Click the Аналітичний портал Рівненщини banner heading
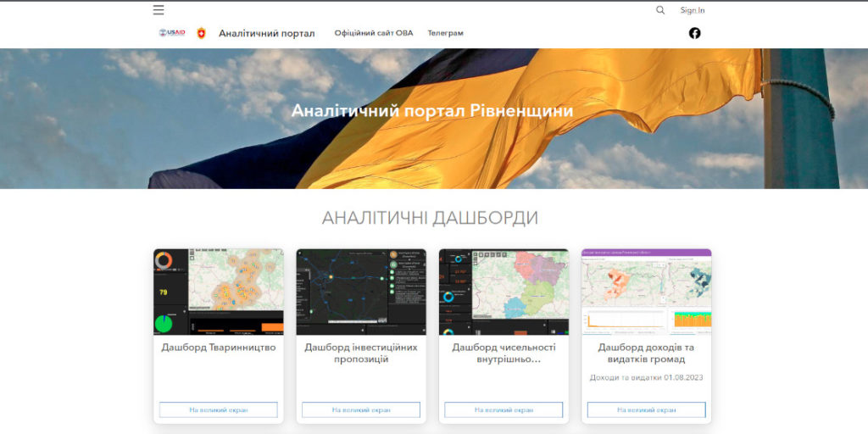Screen dimensions: 868x434 click(x=432, y=111)
